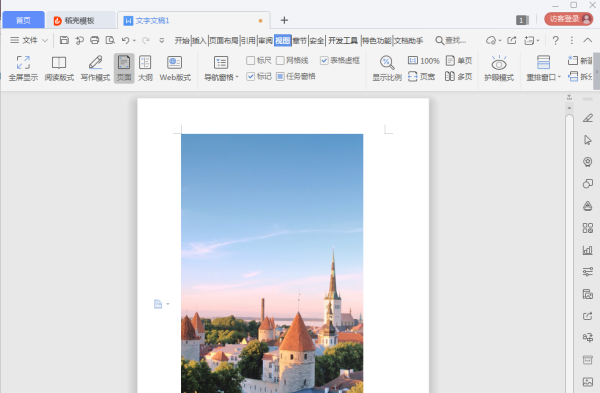Click the print icon in quick toolbar
The width and height of the screenshot is (600, 393).
[95, 40]
